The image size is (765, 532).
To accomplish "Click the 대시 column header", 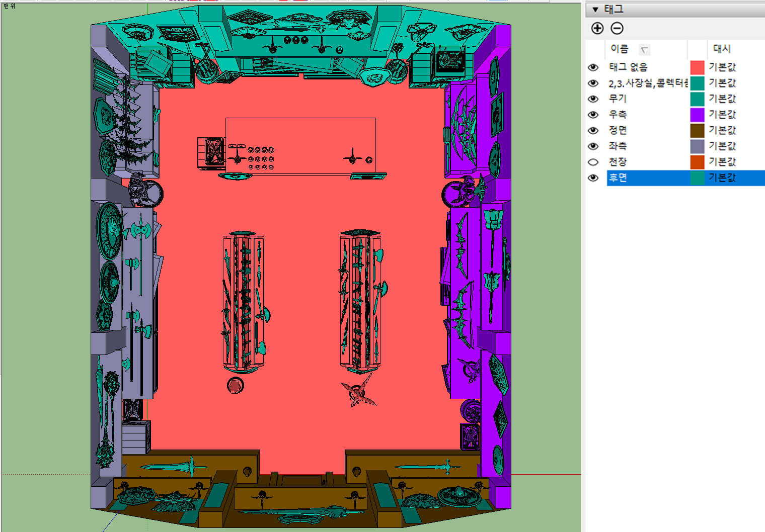I will (x=722, y=49).
